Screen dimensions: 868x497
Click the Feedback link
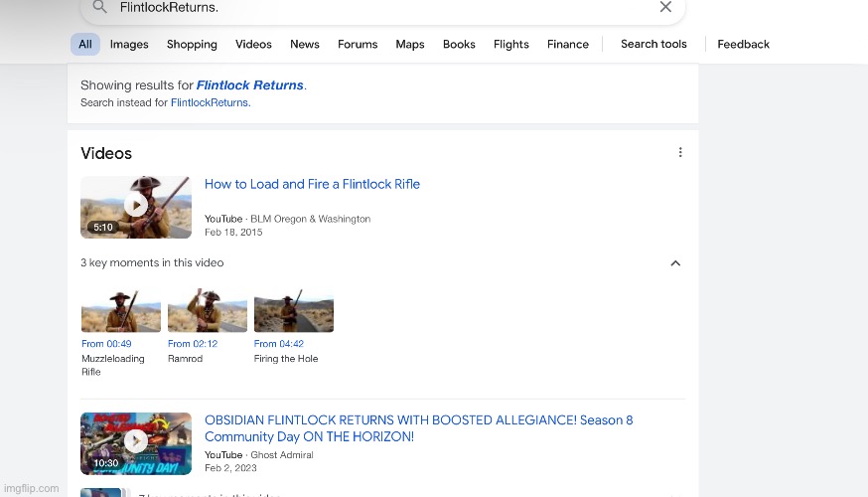pyautogui.click(x=744, y=45)
